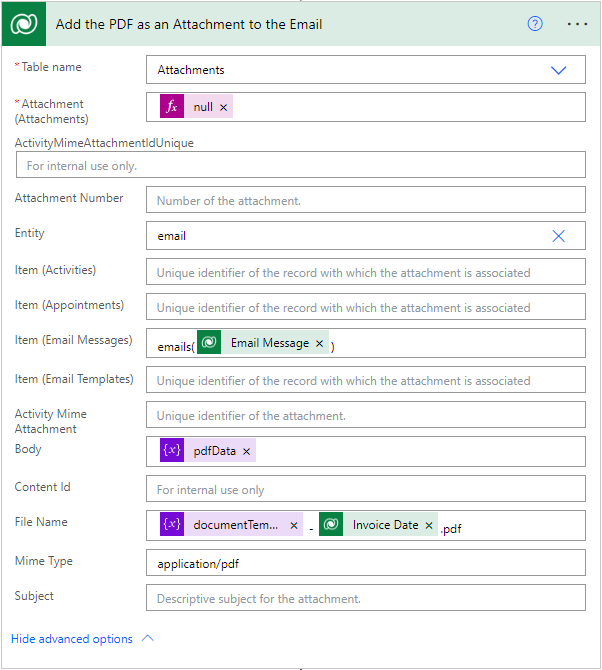602x670 pixels.
Task: Click the documentTem variable icon in File Name
Action: click(x=172, y=525)
